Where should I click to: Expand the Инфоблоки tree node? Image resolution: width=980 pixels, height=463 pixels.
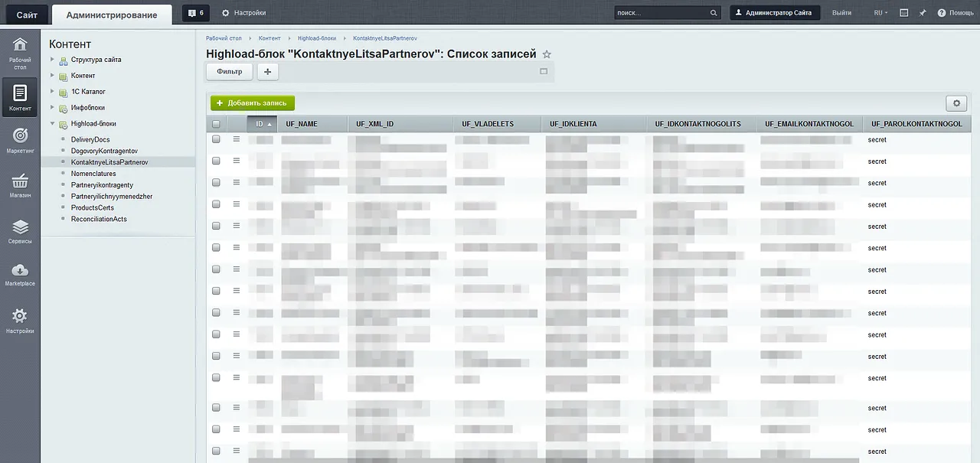click(53, 108)
